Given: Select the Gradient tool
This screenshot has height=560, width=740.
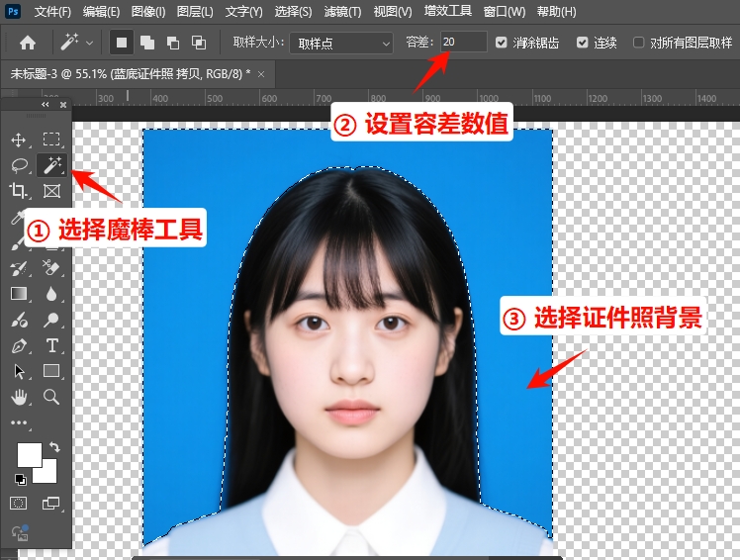Looking at the screenshot, I should pos(19,294).
